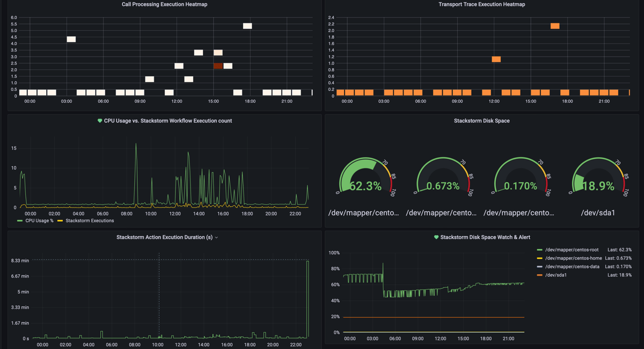The image size is (644, 349).
Task: Click the Stackstorm Disk Space panel title
Action: pyautogui.click(x=483, y=121)
